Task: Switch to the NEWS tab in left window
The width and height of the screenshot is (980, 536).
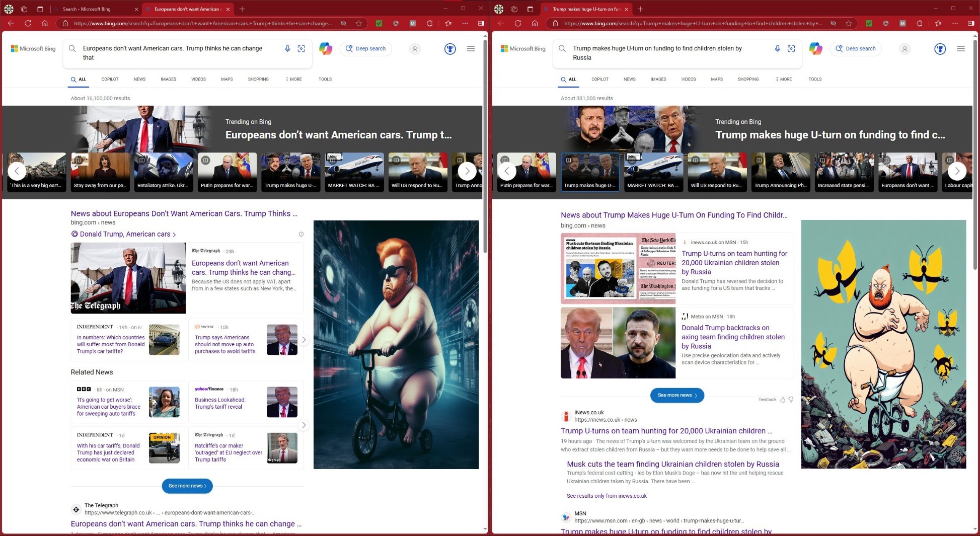Action: [139, 79]
